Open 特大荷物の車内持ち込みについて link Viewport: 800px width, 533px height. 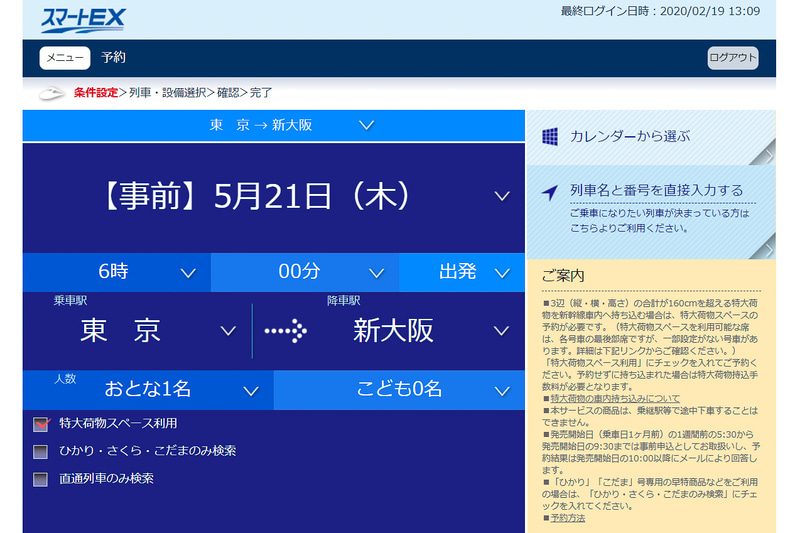[x=615, y=398]
